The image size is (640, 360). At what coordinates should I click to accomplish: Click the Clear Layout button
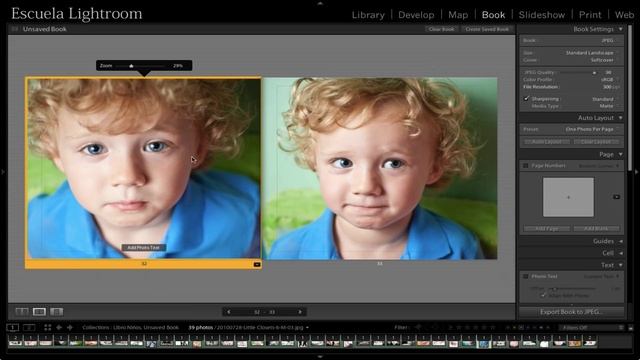[x=596, y=142]
